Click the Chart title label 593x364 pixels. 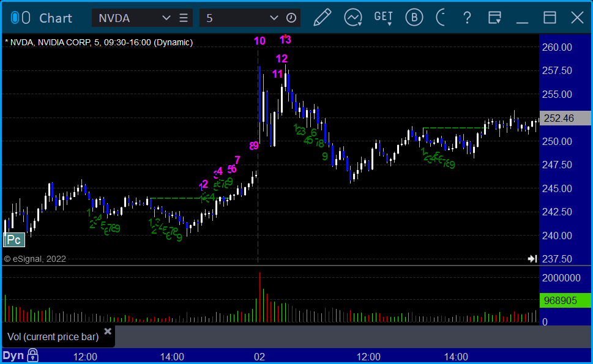(56, 18)
